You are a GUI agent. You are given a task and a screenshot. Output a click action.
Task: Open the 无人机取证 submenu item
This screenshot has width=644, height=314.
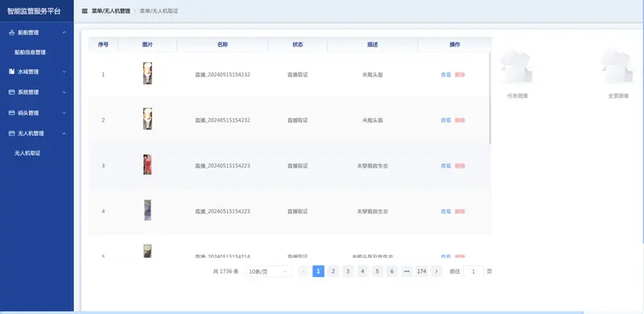click(x=27, y=153)
